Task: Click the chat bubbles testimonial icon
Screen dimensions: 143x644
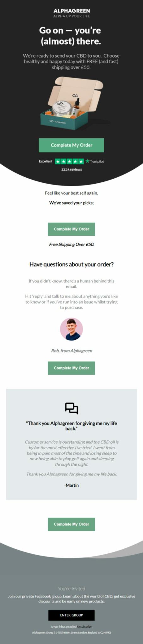Action: 71,408
